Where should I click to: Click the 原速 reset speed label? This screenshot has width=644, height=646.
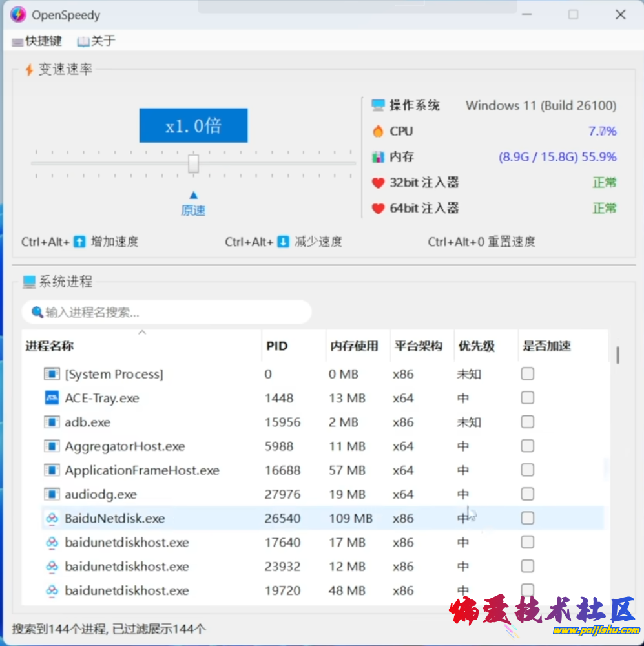point(193,211)
